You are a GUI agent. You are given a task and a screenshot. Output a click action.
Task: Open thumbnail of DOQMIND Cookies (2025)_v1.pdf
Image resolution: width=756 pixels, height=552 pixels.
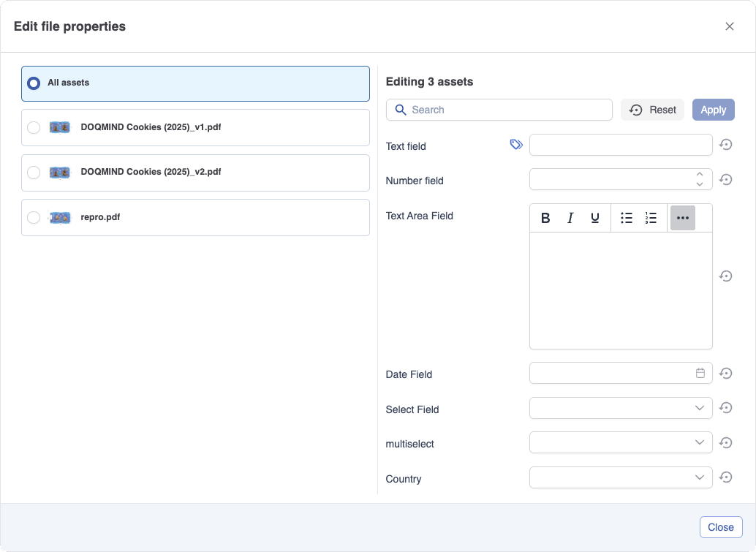click(x=60, y=128)
